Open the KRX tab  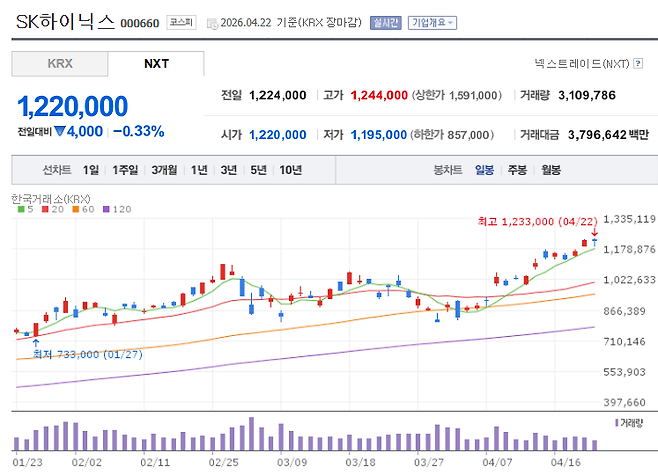[x=60, y=64]
